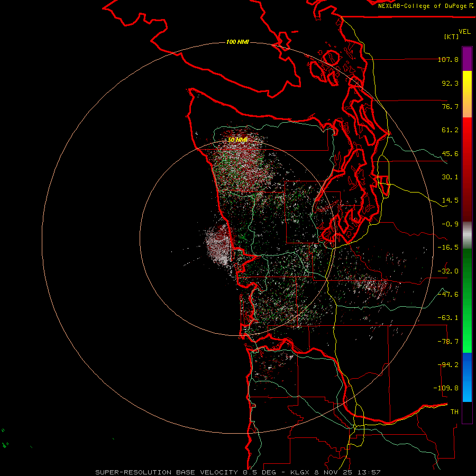Select the 30.1 velocity scale value
The height and width of the screenshot is (476, 476).
pyautogui.click(x=450, y=177)
